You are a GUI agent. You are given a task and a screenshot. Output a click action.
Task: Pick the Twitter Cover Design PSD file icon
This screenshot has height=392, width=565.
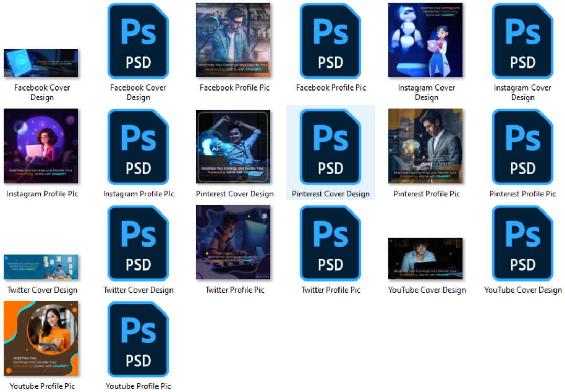(138, 243)
